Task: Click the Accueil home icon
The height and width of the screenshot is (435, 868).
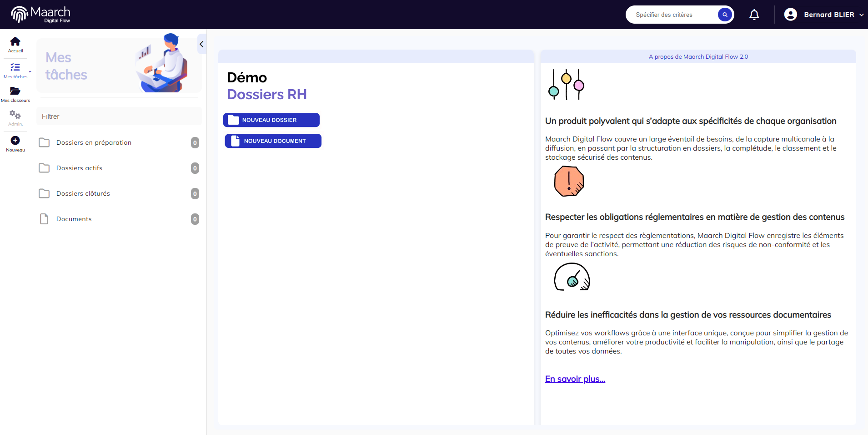Action: coord(15,42)
